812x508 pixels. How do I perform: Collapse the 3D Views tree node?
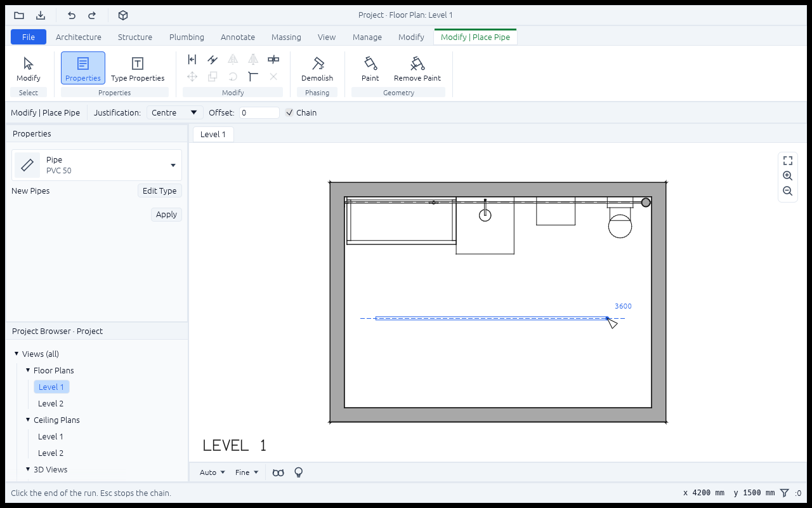point(28,469)
